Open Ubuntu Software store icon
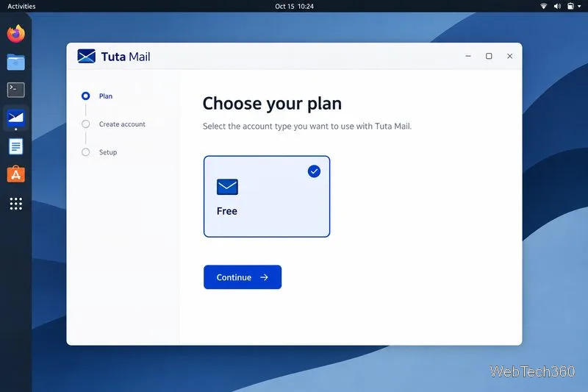Screen dimensions: 588x392 [15, 174]
